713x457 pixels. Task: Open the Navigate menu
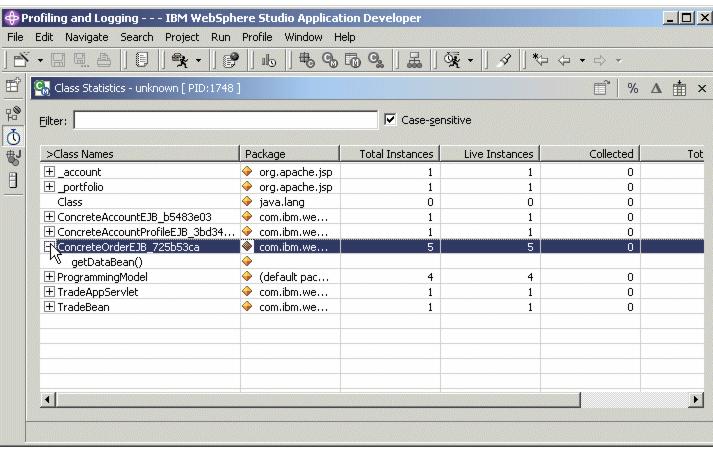pos(86,37)
